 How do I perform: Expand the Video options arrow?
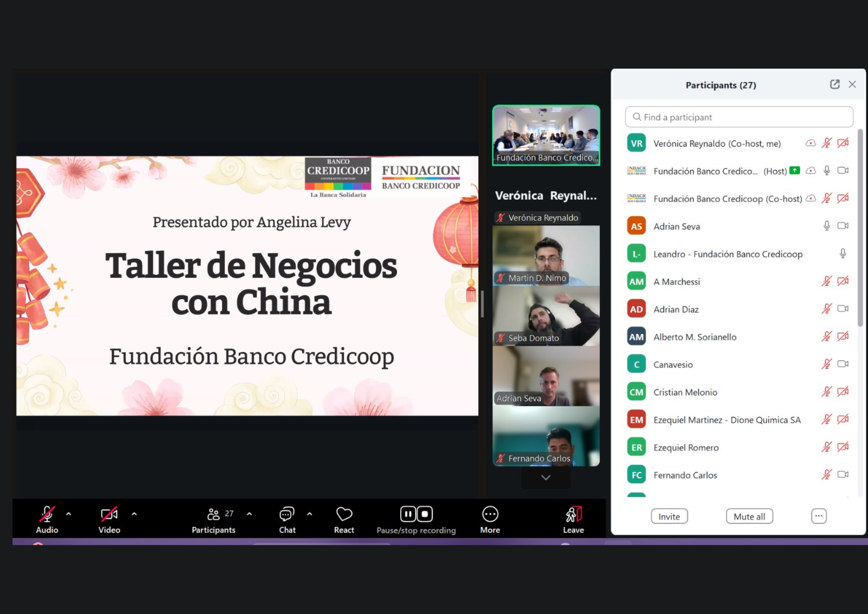coord(134,514)
